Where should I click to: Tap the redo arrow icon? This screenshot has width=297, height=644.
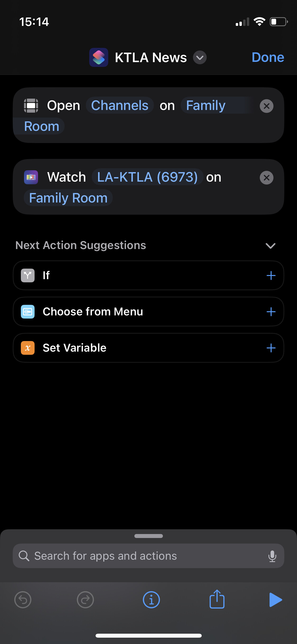(x=85, y=600)
